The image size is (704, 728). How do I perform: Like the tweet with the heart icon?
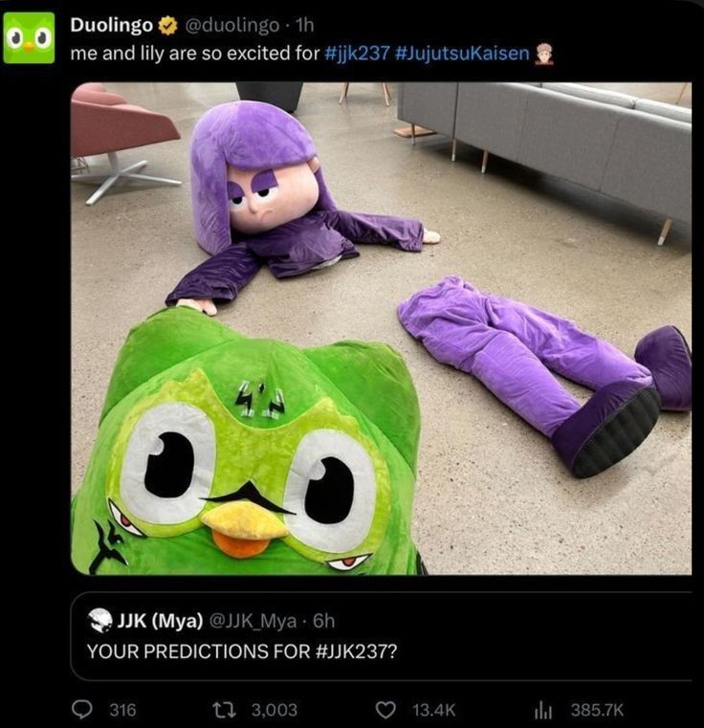point(385,709)
